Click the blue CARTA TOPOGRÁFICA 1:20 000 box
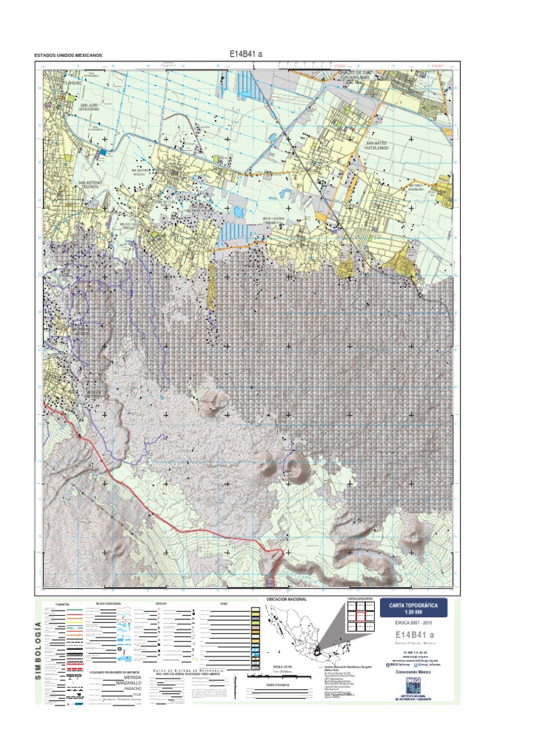The height and width of the screenshot is (747, 560). [x=414, y=608]
